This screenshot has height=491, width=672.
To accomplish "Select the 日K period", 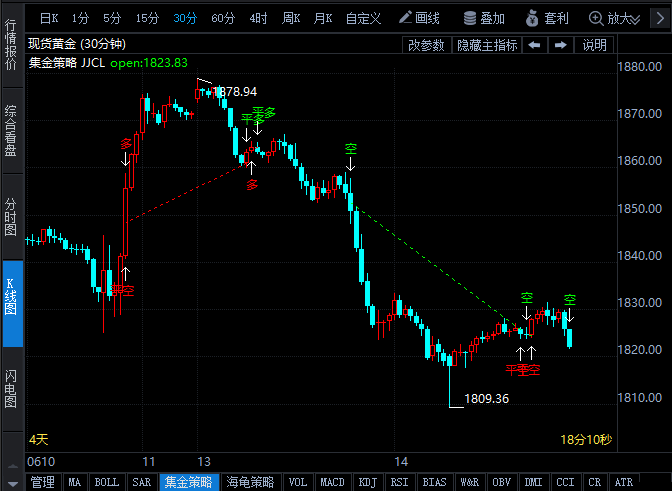I will click(49, 18).
